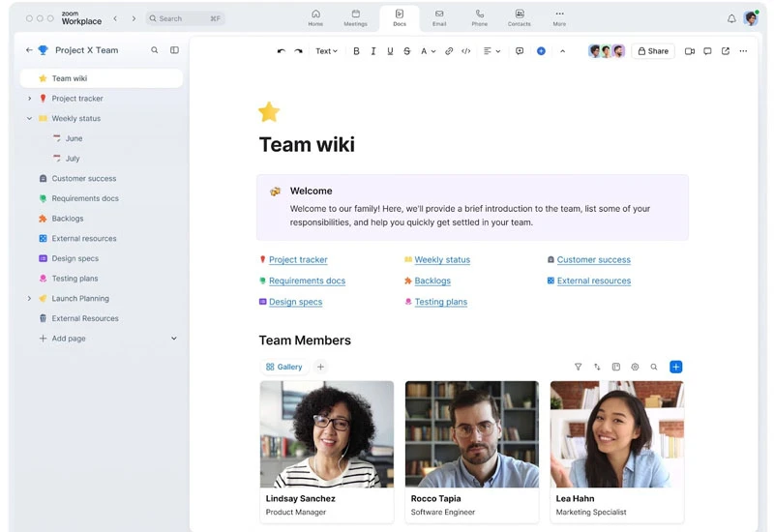Undo the last edit
Screen dimensions: 774x532
(x=281, y=51)
